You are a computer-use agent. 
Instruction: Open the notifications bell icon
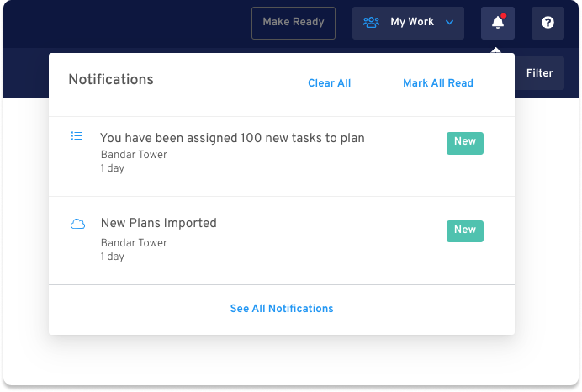pos(497,23)
